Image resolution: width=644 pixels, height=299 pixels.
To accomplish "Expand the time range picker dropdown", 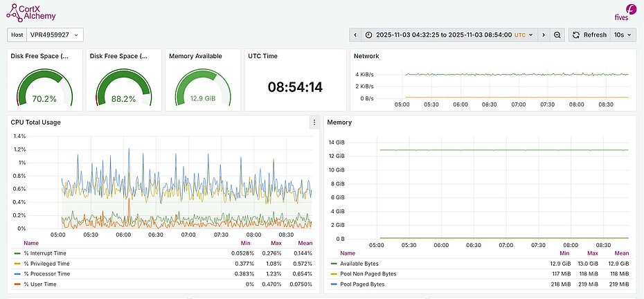I will tap(531, 35).
